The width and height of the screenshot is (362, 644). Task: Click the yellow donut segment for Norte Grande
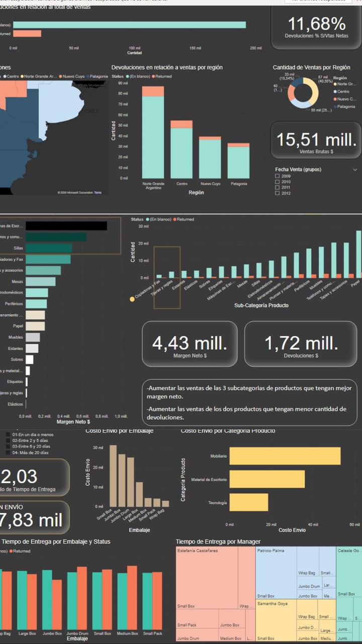313,91
